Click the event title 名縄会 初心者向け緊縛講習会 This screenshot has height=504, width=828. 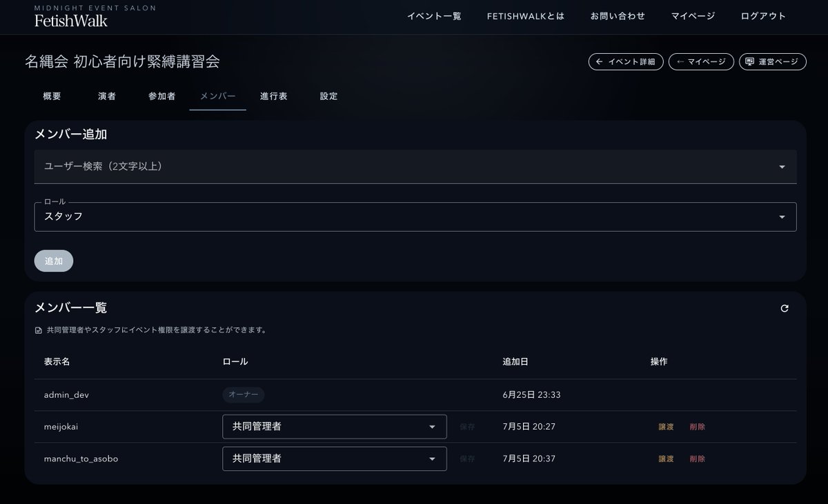click(122, 61)
